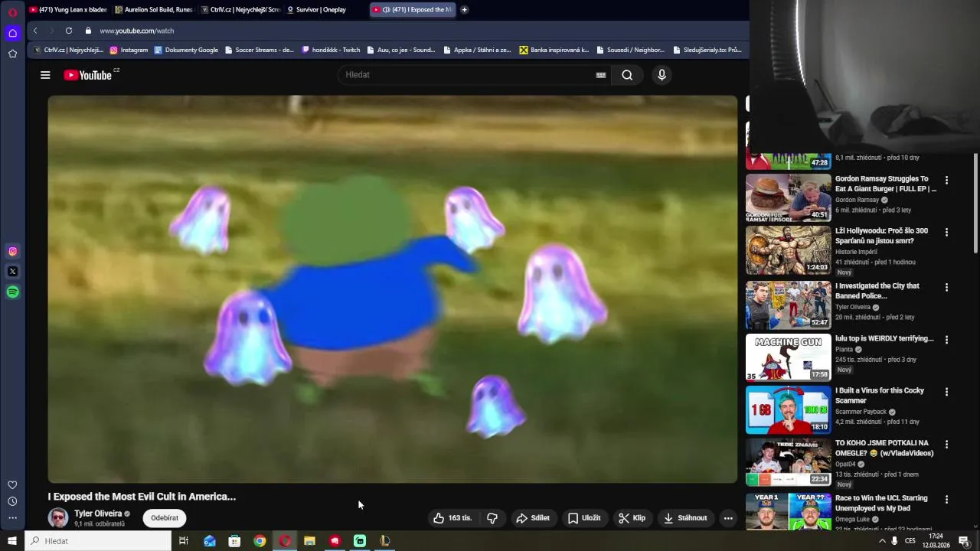Switch to Yung Lean x bladee tab

coord(68,10)
